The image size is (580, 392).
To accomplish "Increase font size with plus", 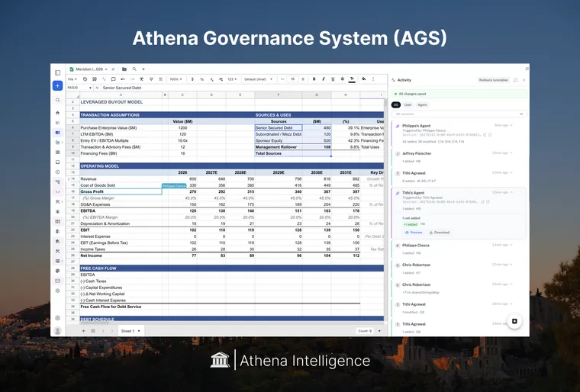I will pos(303,79).
